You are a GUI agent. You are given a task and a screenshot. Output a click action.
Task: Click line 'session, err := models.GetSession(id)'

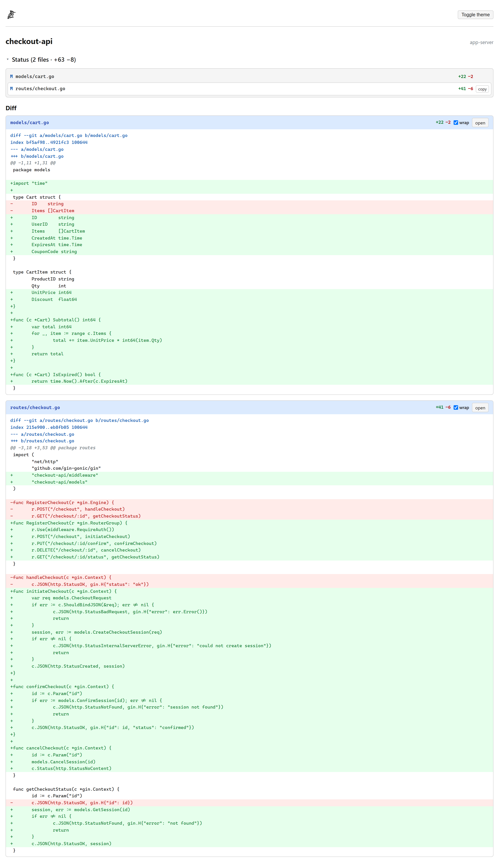(249, 810)
